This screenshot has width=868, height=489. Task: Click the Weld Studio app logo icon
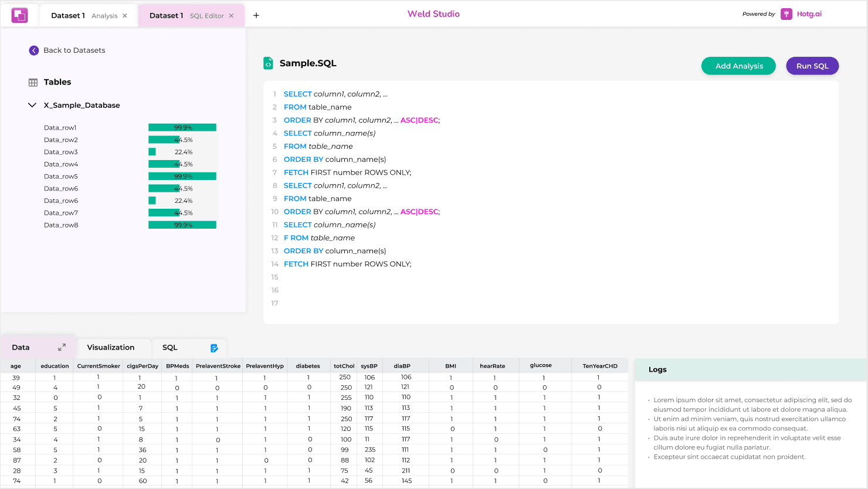point(19,15)
